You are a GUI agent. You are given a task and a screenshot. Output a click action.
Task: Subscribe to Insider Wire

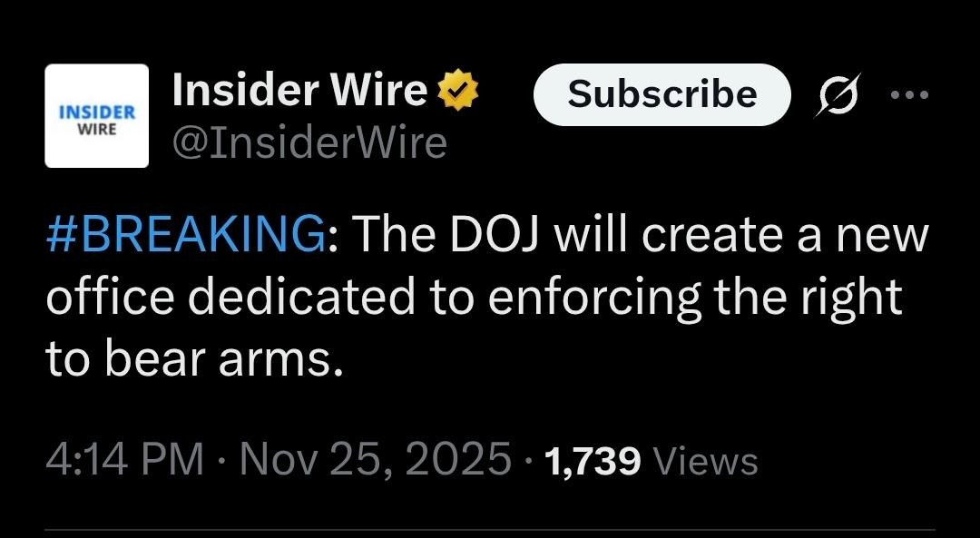(x=661, y=94)
